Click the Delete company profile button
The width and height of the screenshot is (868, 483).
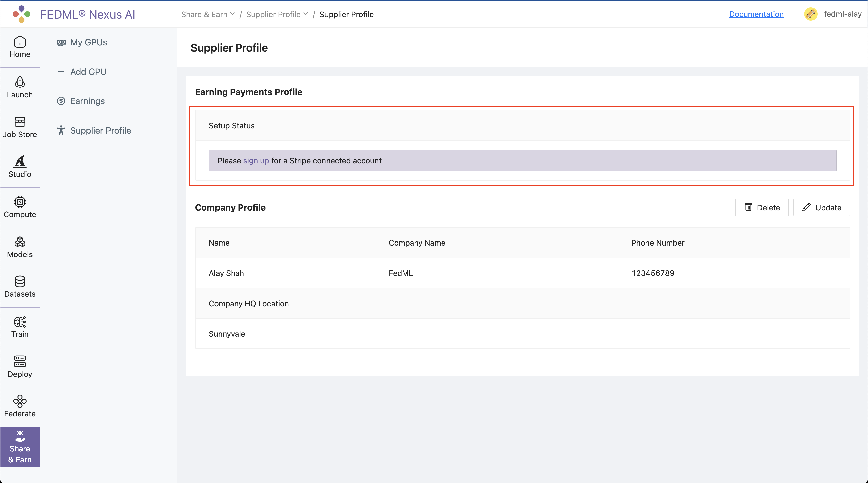click(762, 207)
